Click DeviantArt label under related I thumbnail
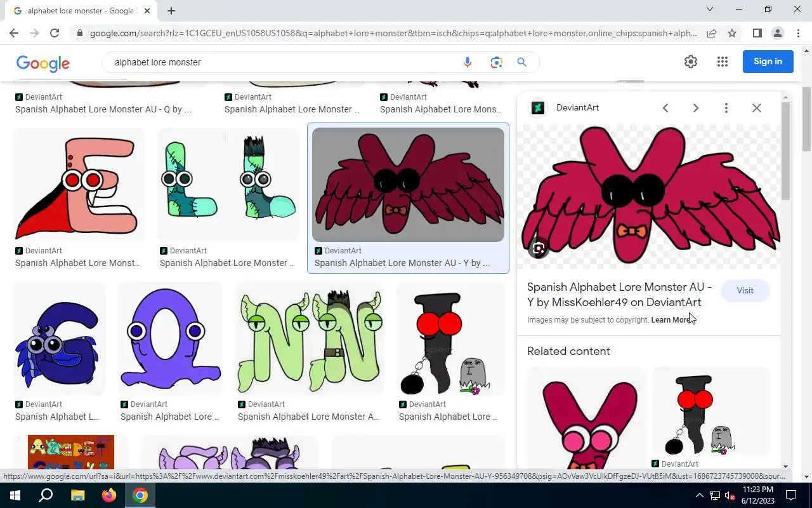Screen dimensions: 812x508 [679, 464]
